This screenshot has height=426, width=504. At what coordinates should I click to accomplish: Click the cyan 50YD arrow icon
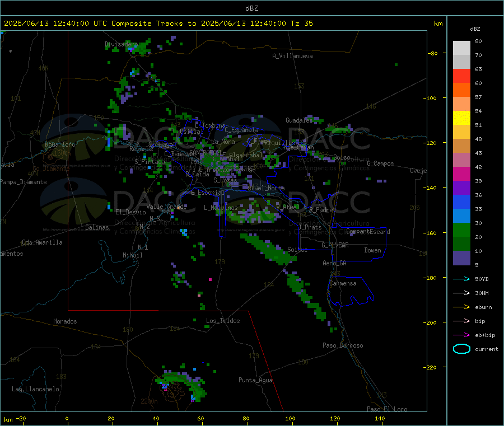[461, 279]
